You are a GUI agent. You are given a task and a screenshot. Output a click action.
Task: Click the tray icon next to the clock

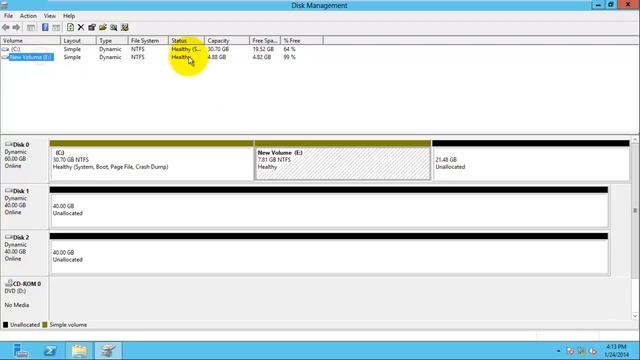tap(593, 351)
